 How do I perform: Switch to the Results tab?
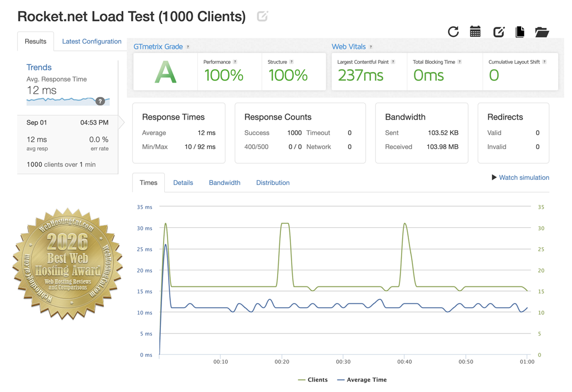click(x=35, y=41)
